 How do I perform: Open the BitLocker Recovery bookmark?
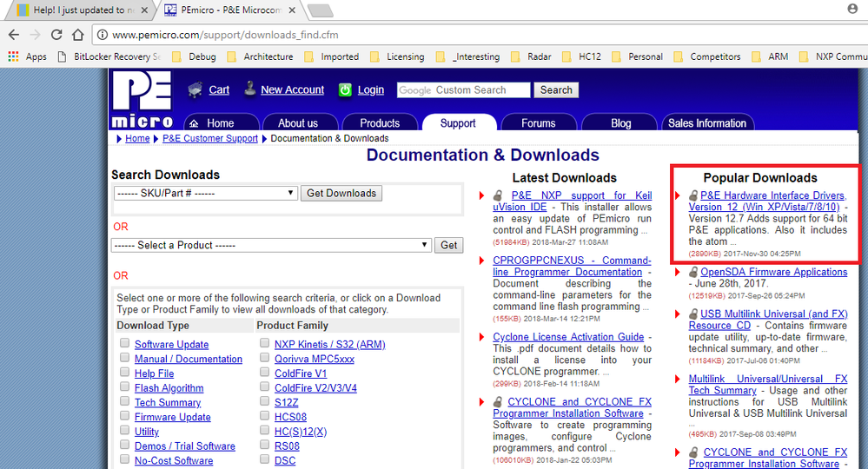click(x=109, y=56)
